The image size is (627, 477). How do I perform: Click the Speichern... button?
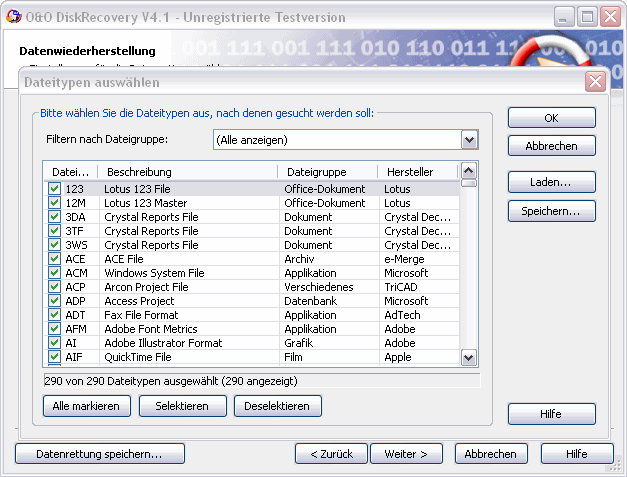tap(551, 211)
